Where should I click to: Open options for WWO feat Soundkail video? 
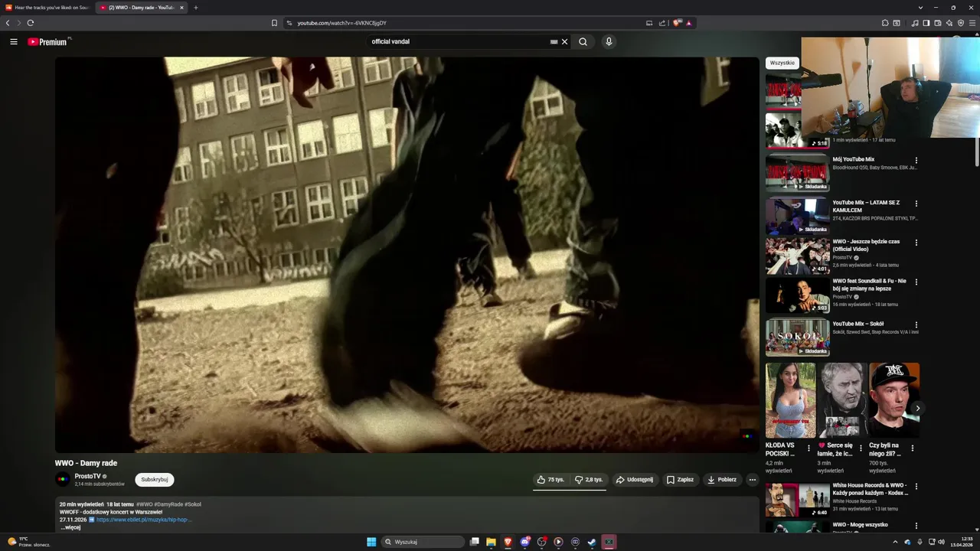click(916, 282)
